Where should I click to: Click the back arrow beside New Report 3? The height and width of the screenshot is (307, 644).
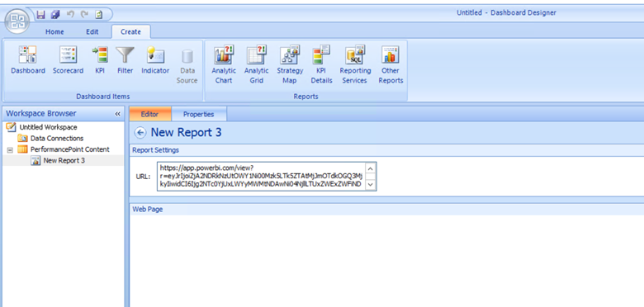(x=140, y=133)
